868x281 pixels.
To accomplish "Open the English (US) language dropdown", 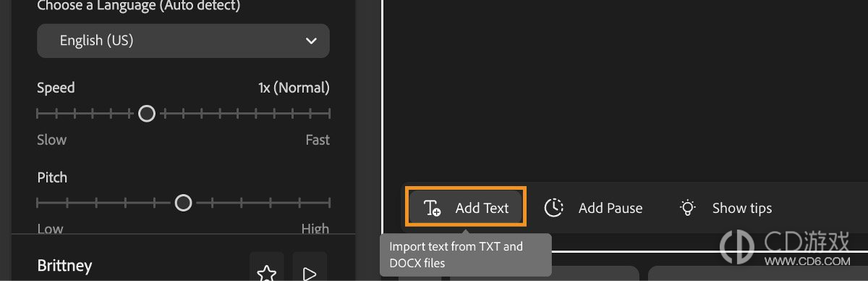I will pyautogui.click(x=183, y=41).
